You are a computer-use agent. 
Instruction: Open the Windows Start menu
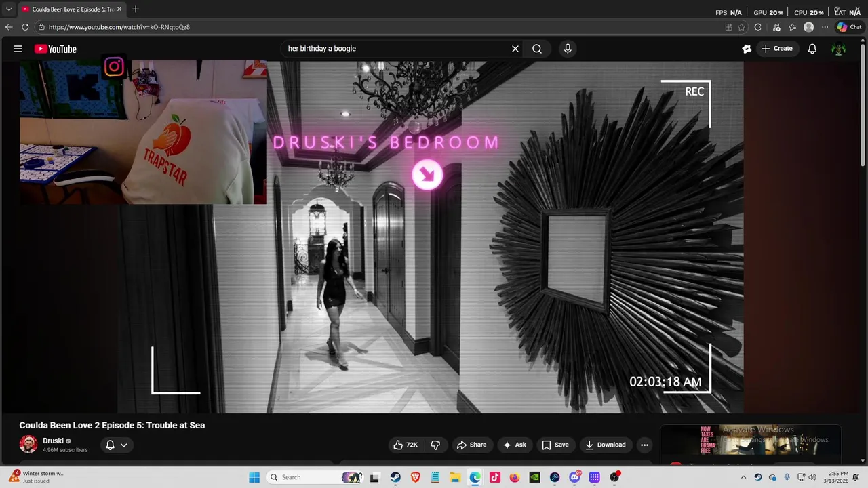tap(254, 477)
